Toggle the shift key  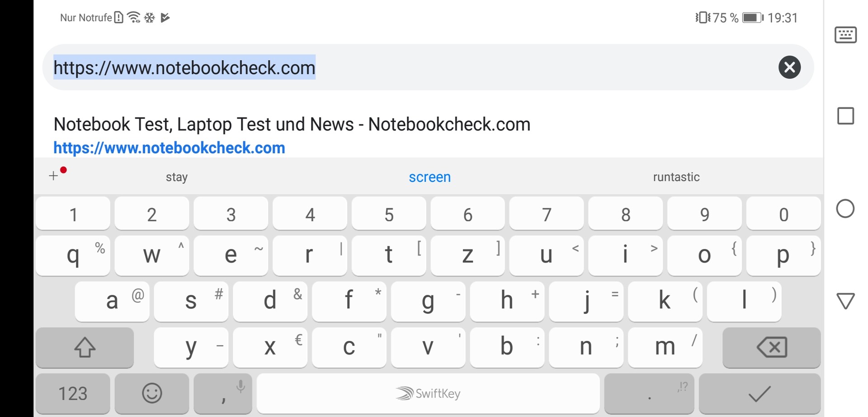(x=85, y=347)
